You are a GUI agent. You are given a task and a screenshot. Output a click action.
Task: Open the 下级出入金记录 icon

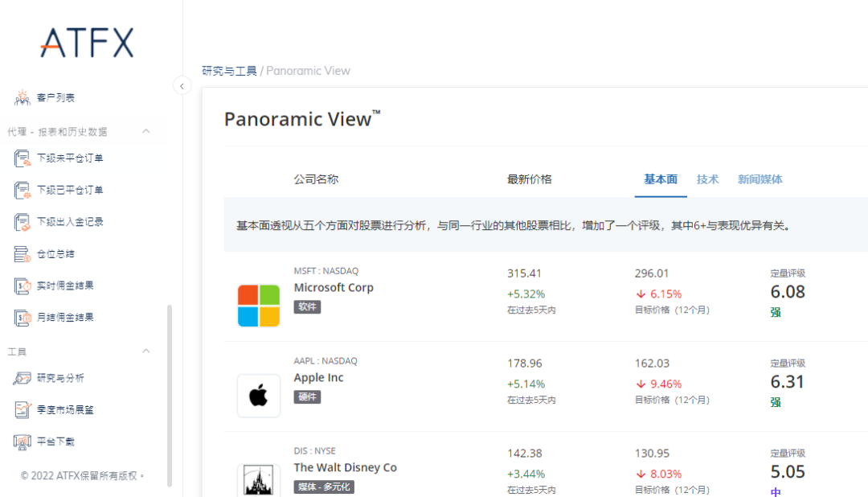[x=23, y=222]
